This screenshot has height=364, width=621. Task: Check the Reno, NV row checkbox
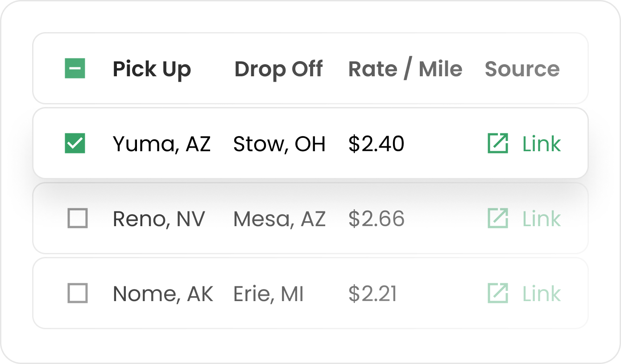click(x=77, y=219)
